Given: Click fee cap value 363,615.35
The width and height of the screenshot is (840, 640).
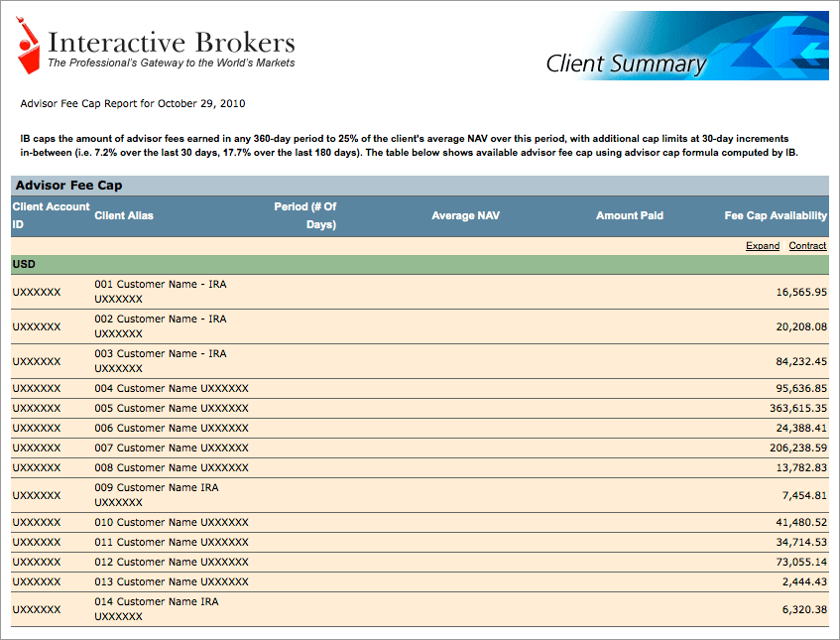Looking at the screenshot, I should coord(798,408).
